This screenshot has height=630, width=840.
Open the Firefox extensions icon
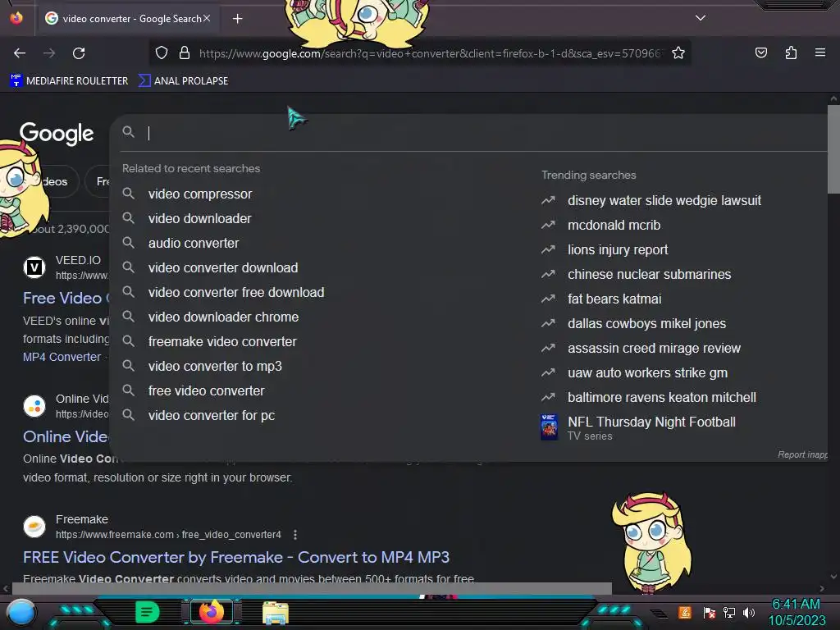(x=791, y=53)
